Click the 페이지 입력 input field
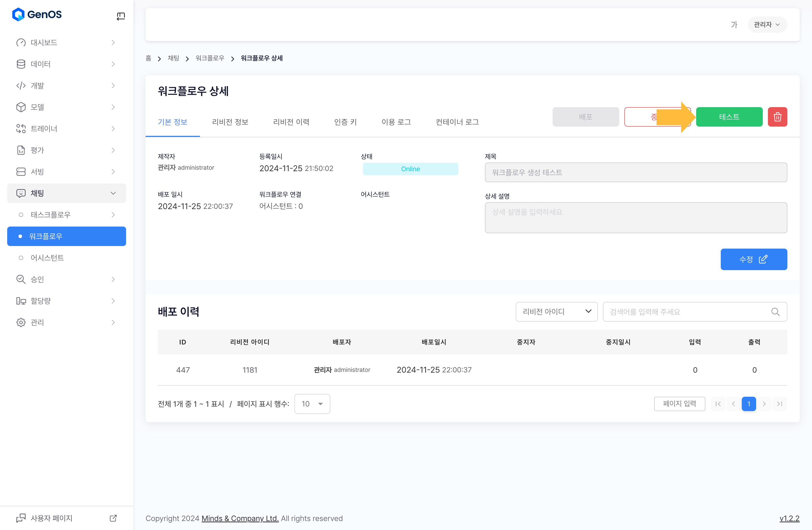 pyautogui.click(x=679, y=404)
